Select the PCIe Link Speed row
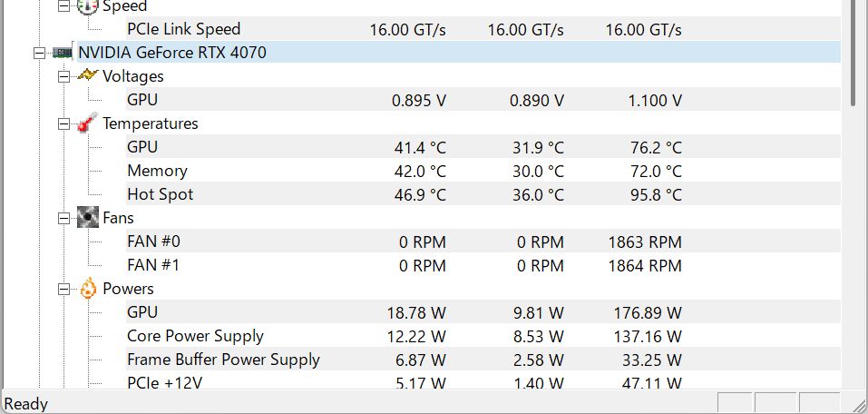 click(483, 29)
